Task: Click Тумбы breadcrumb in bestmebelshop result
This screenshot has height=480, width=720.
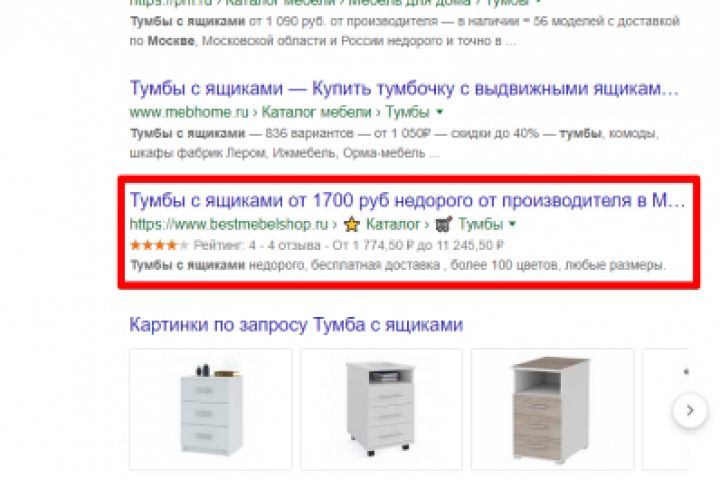Action: click(x=481, y=224)
